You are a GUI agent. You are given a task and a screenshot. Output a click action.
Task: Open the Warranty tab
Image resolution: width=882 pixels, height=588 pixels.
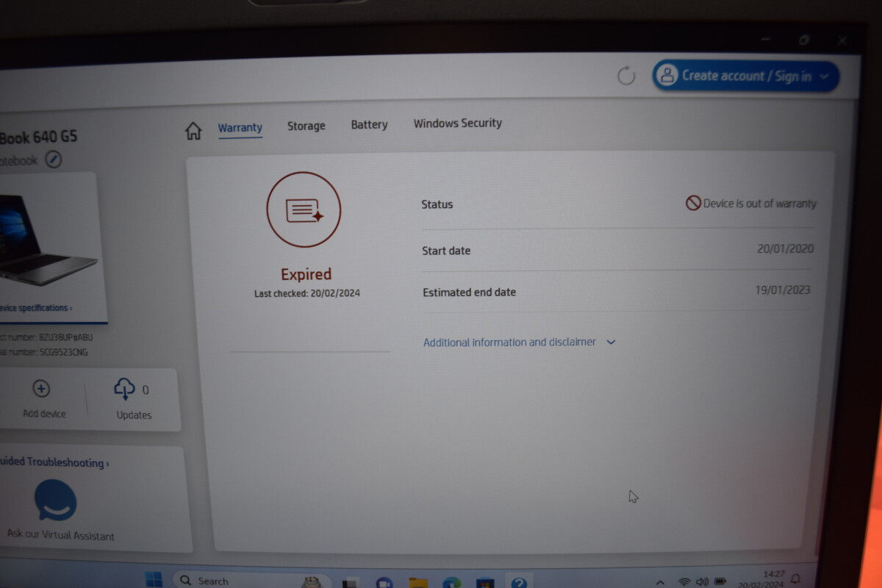click(x=240, y=128)
